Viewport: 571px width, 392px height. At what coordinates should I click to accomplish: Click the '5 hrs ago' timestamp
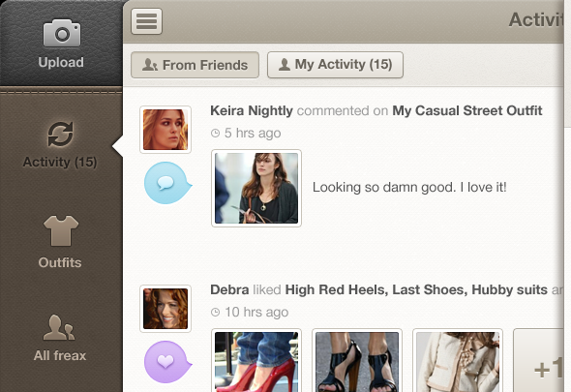253,134
